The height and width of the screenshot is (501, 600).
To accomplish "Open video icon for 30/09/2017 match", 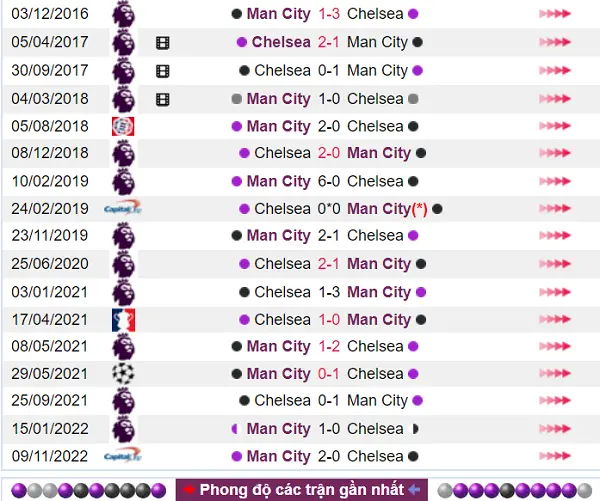I will pos(163,71).
